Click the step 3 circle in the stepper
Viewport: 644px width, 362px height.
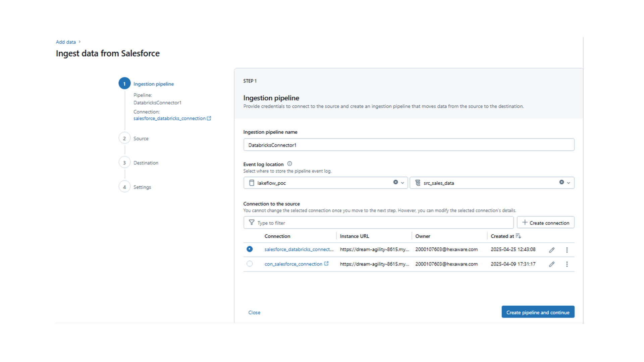(x=124, y=163)
